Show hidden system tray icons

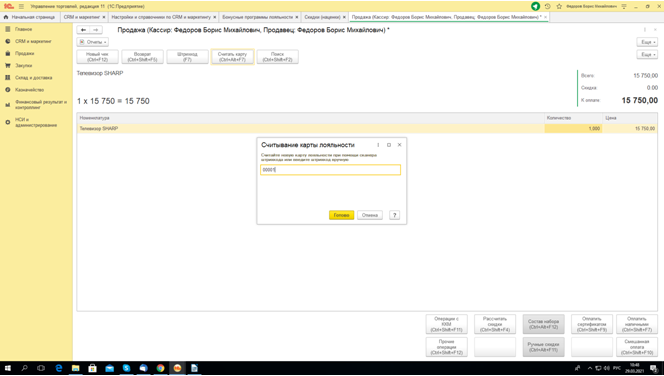point(590,368)
